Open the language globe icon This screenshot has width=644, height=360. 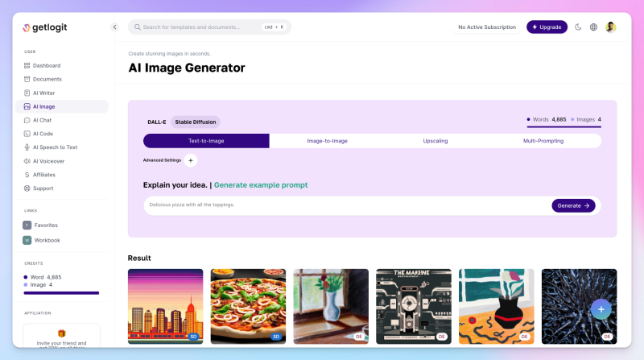593,27
